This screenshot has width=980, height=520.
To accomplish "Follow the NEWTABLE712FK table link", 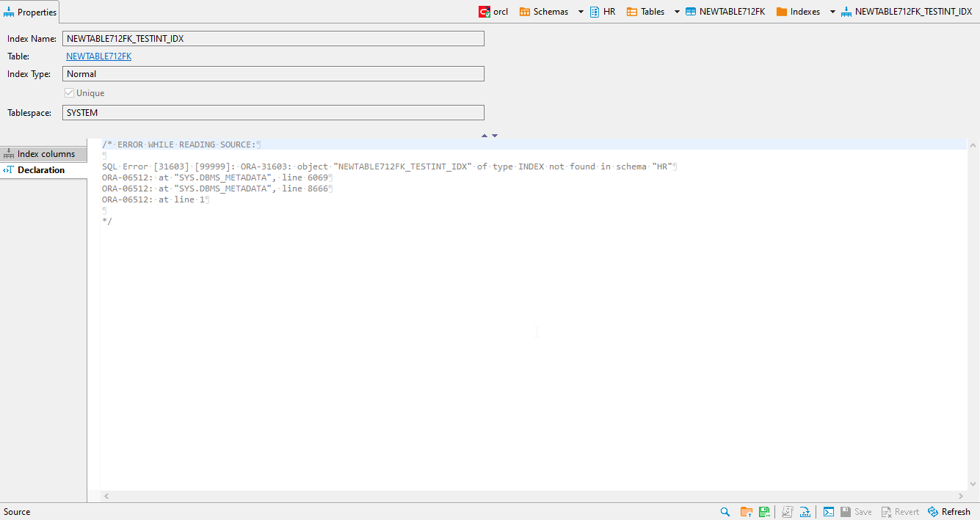I will (x=98, y=56).
